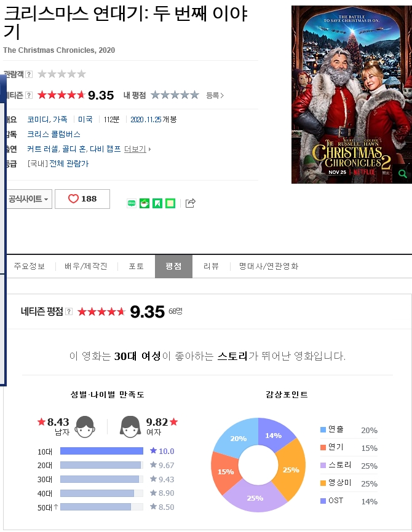412x532 pixels.
Task: Click help icon next to 관람객 rating
Action: tap(30, 74)
